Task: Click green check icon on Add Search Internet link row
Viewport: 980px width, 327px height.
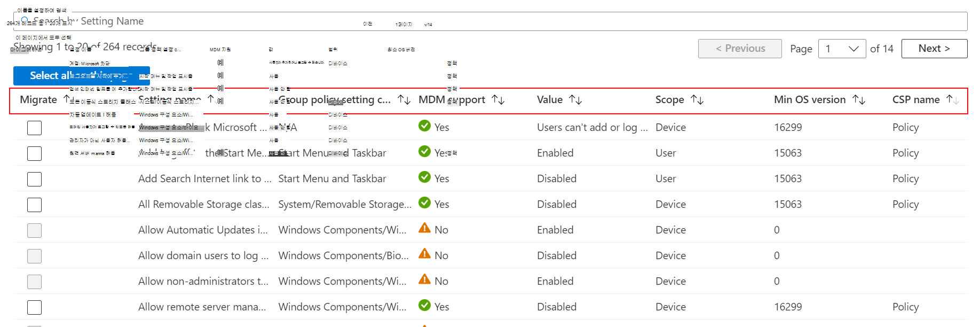Action: pos(424,177)
